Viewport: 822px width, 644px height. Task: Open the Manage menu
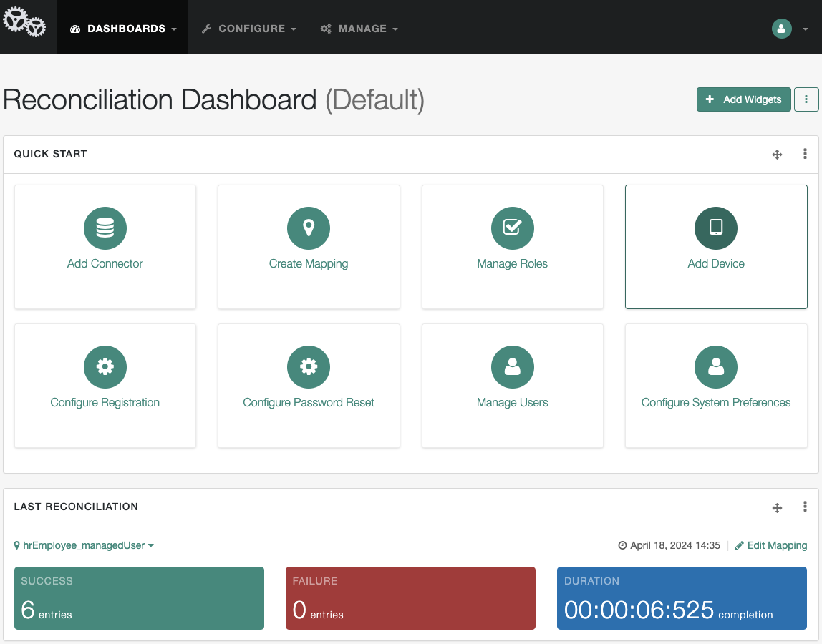359,29
